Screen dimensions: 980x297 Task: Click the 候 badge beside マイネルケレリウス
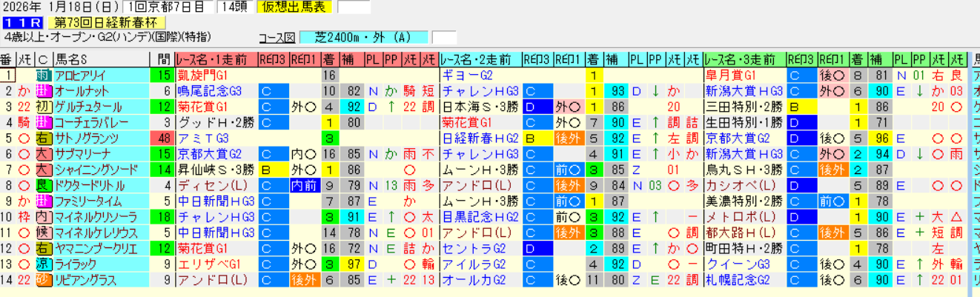[44, 232]
